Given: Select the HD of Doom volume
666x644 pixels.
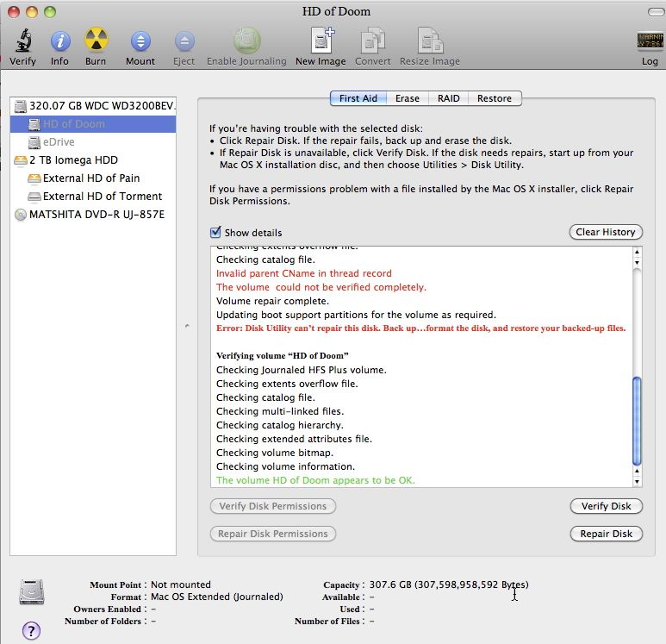Looking at the screenshot, I should 93,124.
